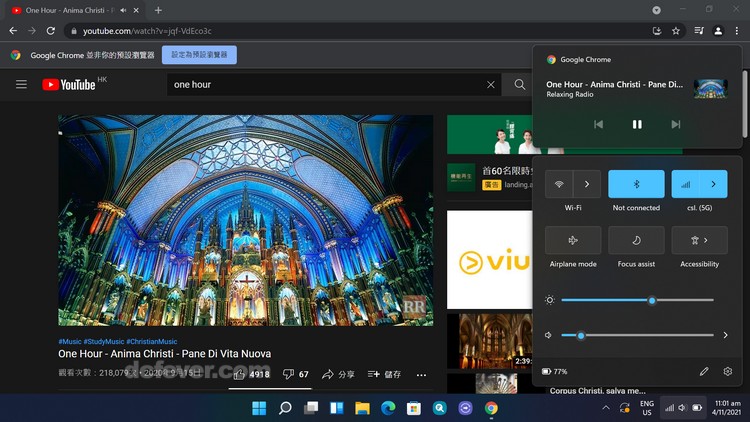Click the #StudyMusic hashtag link

pyautogui.click(x=103, y=342)
